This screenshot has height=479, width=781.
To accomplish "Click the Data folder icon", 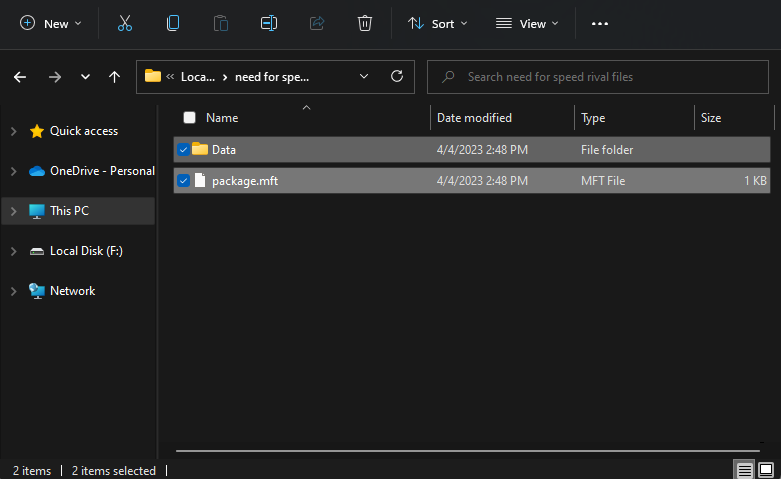I will click(x=200, y=149).
